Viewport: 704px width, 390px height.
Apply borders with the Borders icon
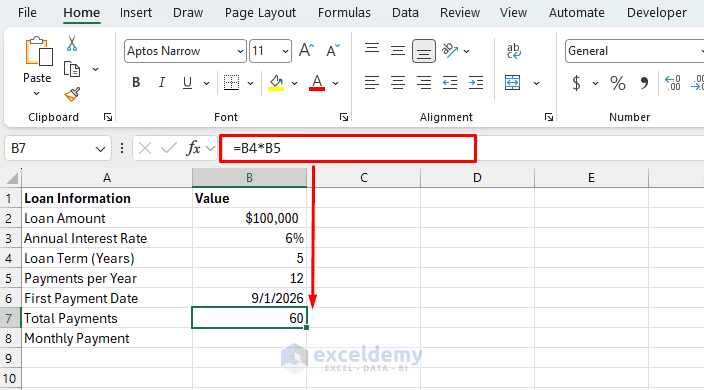(x=231, y=83)
